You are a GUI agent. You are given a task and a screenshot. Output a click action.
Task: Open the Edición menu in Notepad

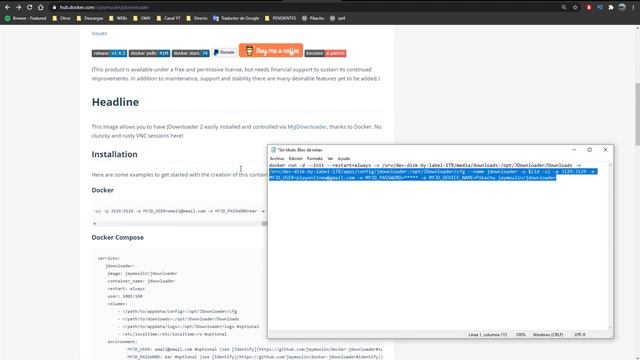point(296,158)
